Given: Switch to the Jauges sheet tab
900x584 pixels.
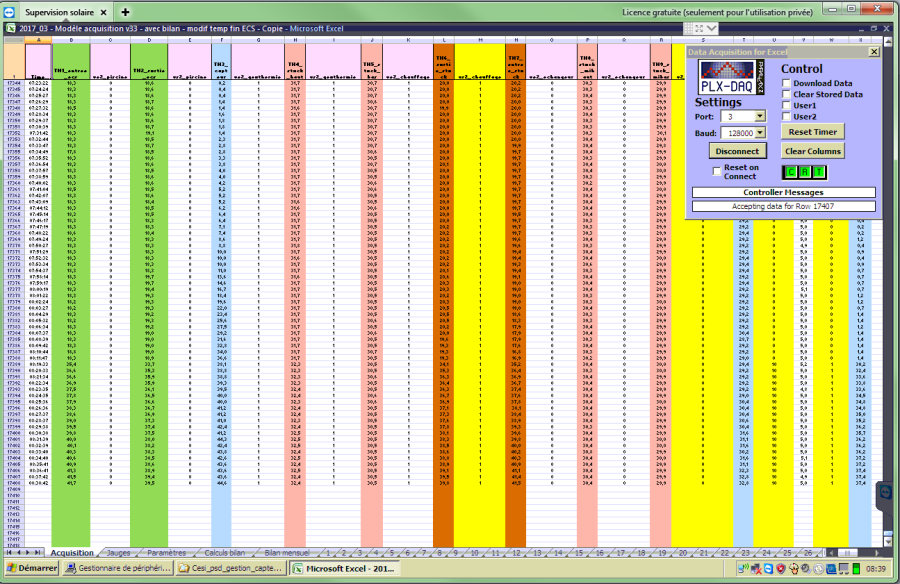Looking at the screenshot, I should pos(118,552).
